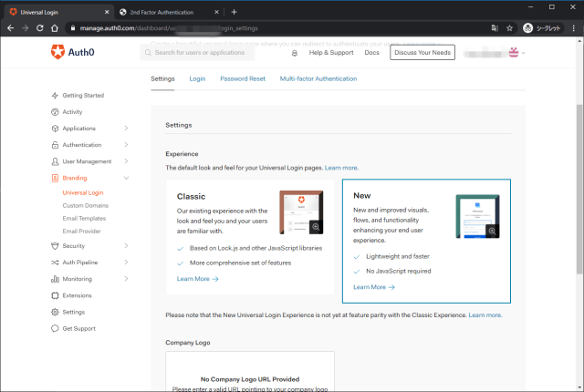The image size is (584, 392).
Task: Switch to 2nd Factor Authentication browser tab
Action: [x=169, y=12]
